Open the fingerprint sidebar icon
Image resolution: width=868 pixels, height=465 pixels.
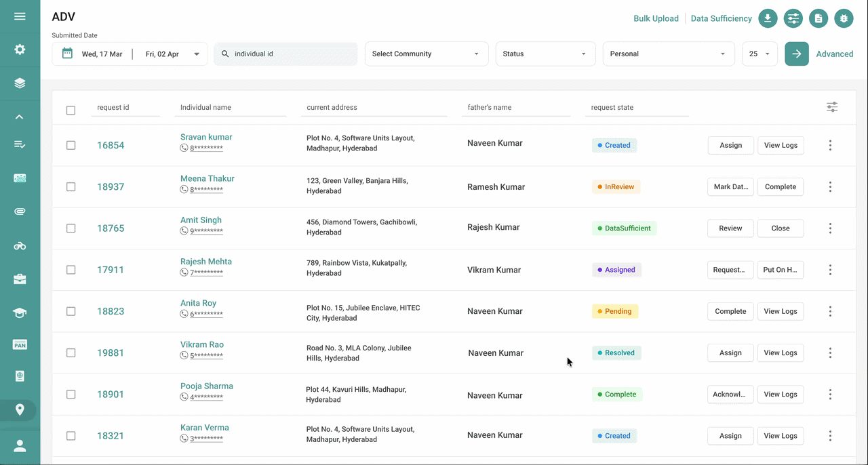tap(20, 178)
